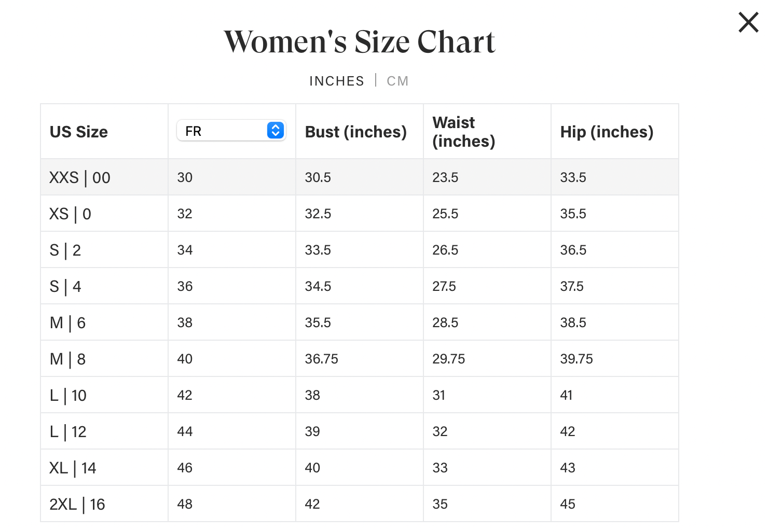Click the hip value 39.75 cell
The height and width of the screenshot is (532, 769).
tap(576, 359)
